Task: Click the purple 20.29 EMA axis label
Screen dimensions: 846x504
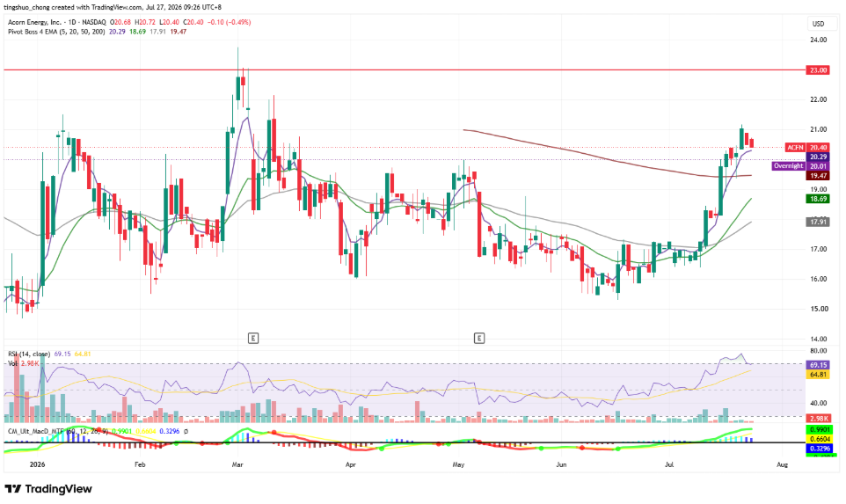Action: 818,157
